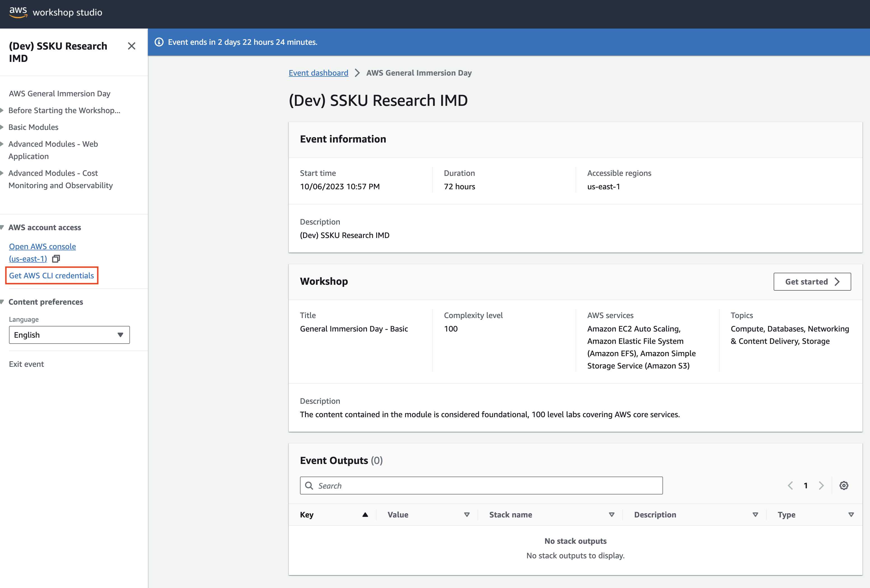
Task: Click the start time 10/06/2023 10:57 PM
Action: coord(339,186)
